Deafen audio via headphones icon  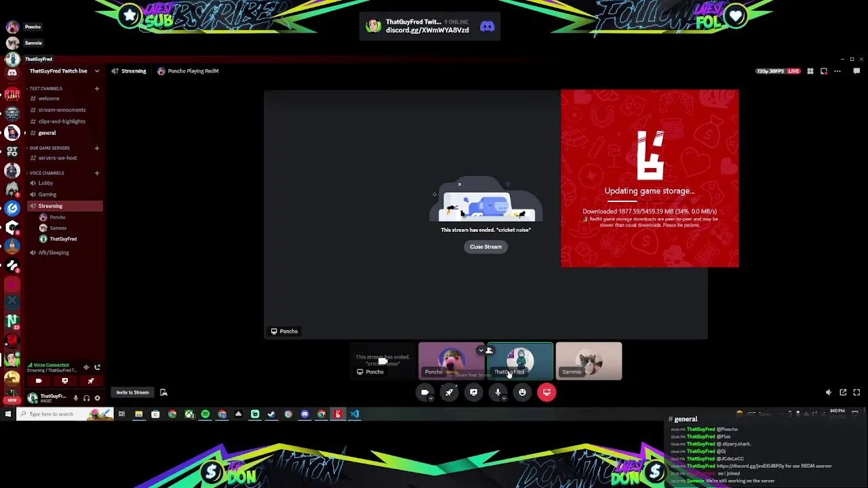point(86,399)
